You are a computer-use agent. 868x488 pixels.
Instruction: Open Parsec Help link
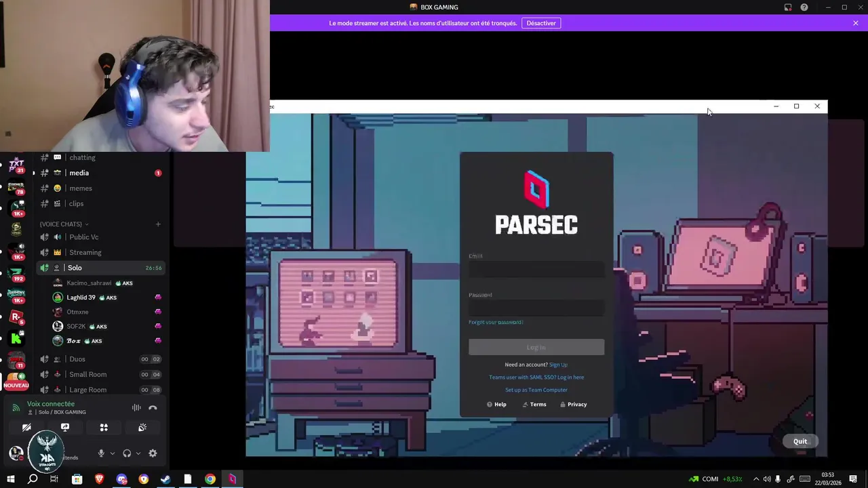pyautogui.click(x=496, y=405)
